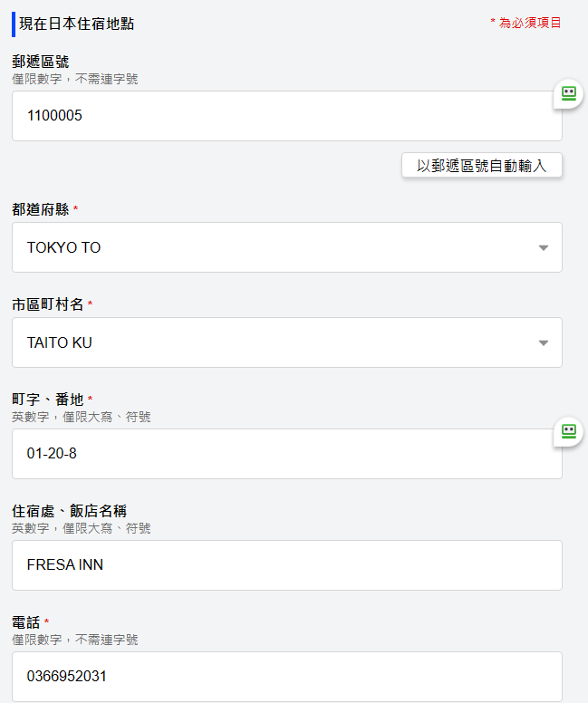Focus the phone field containing 0366952031
The height and width of the screenshot is (703, 588).
coord(287,676)
